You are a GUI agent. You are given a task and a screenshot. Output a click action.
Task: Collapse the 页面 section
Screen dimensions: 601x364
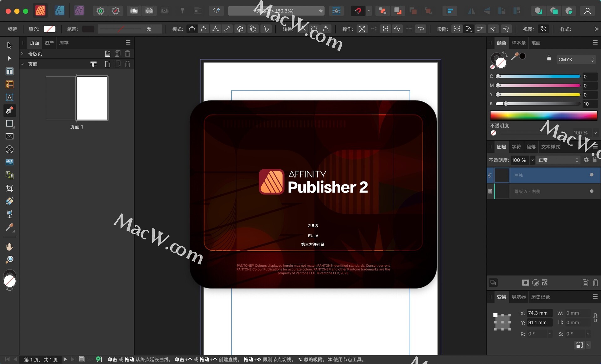[x=22, y=64]
